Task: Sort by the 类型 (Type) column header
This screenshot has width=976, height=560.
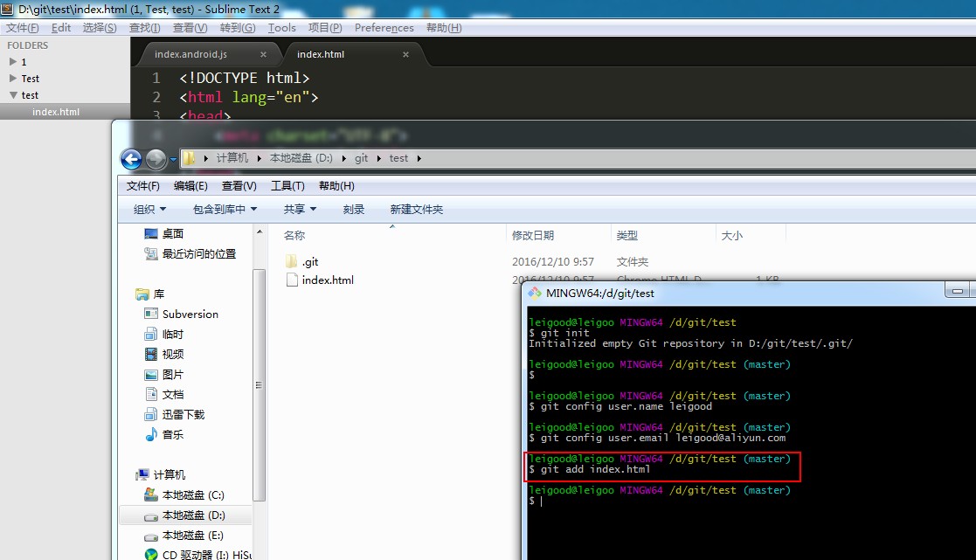Action: 626,235
